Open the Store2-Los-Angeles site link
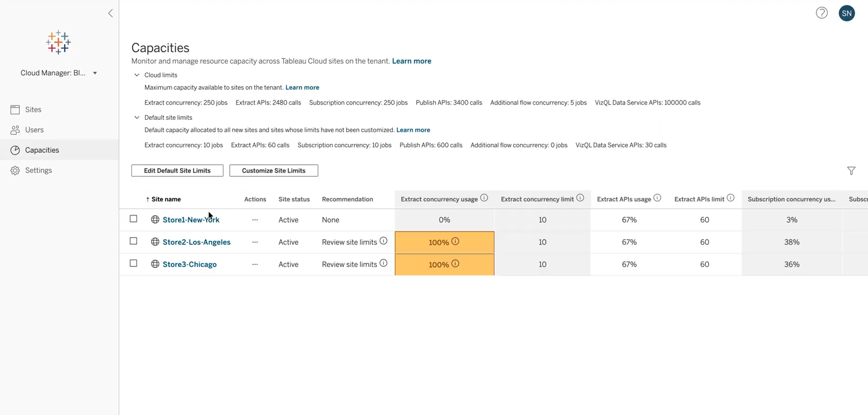This screenshot has width=868, height=415. pos(197,242)
